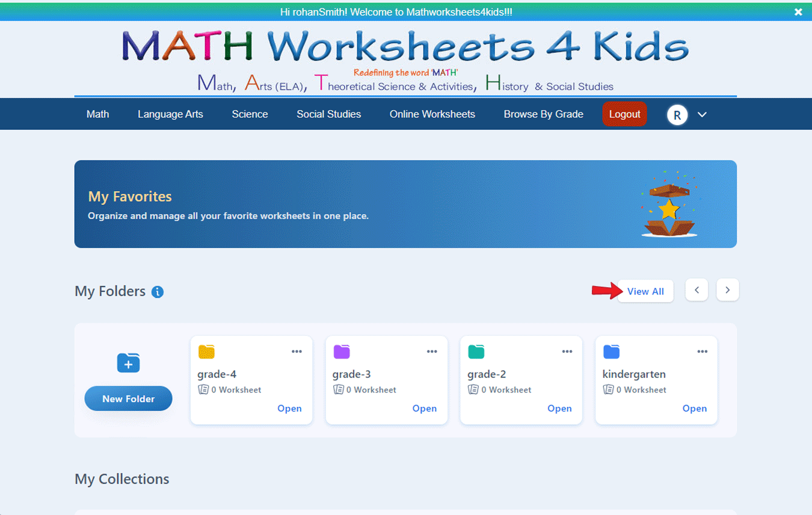Screen dimensions: 812x515
Task: Open the grade-4 folder options menu
Action: 297,352
